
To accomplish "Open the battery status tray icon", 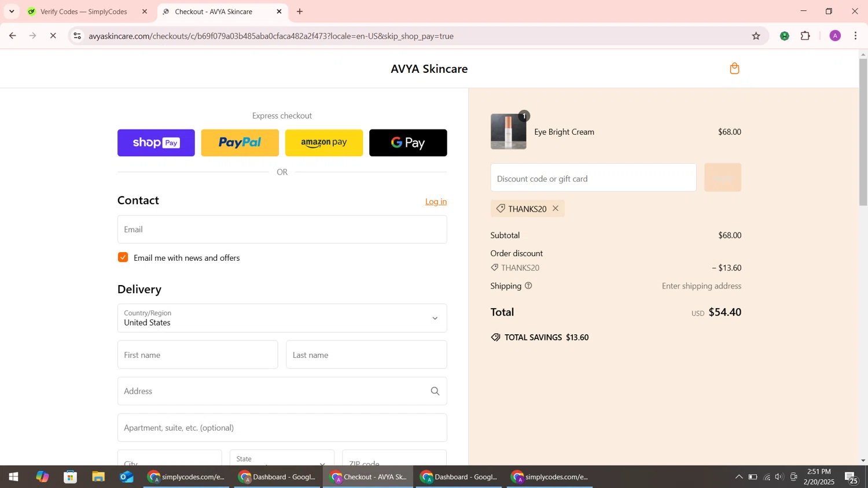I will 753,477.
